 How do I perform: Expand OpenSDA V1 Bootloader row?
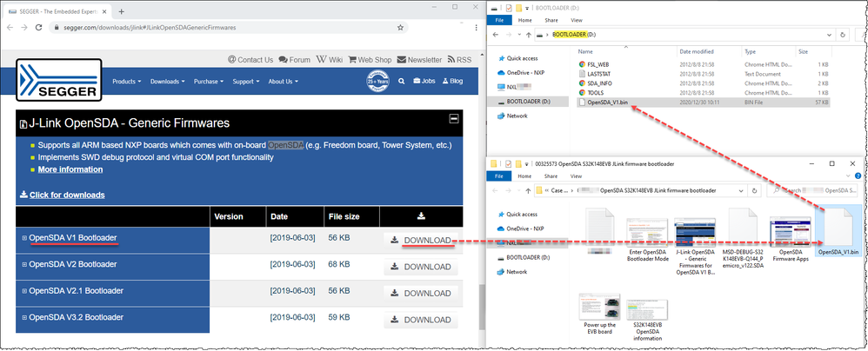(24, 238)
